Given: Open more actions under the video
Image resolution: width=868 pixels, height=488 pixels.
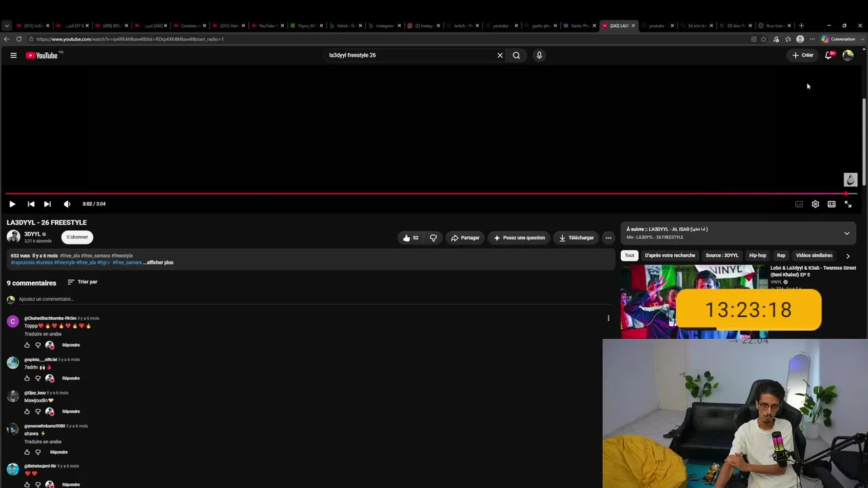Looking at the screenshot, I should [x=608, y=238].
